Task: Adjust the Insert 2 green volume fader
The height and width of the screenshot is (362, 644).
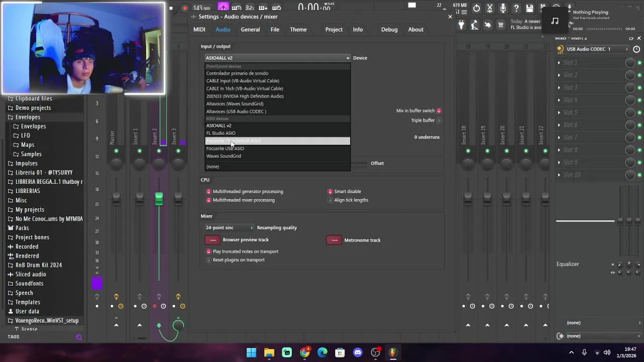Action: (159, 199)
